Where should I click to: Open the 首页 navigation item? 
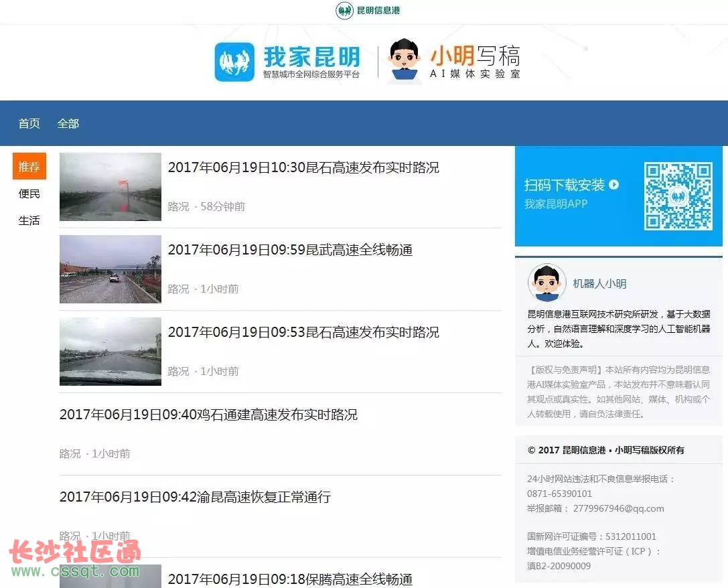(29, 123)
